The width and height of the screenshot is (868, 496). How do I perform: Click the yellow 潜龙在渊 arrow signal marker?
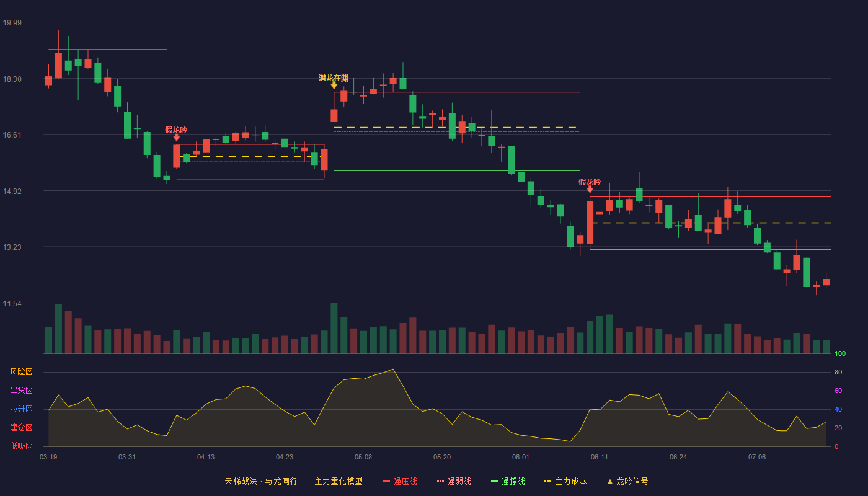(334, 86)
